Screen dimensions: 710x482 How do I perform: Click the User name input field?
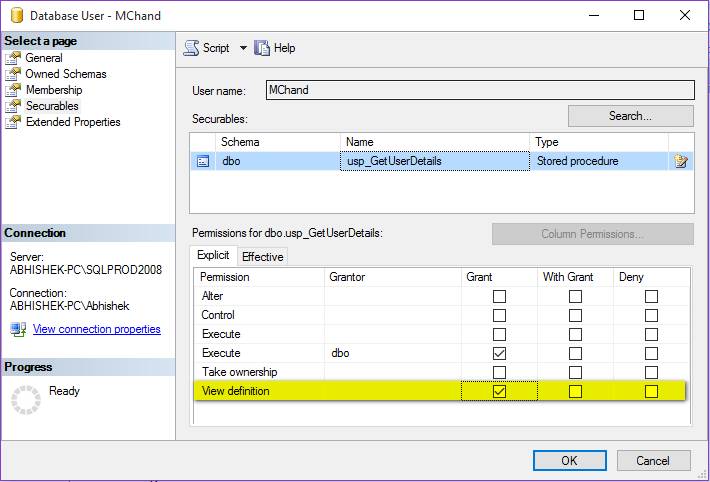click(x=480, y=90)
